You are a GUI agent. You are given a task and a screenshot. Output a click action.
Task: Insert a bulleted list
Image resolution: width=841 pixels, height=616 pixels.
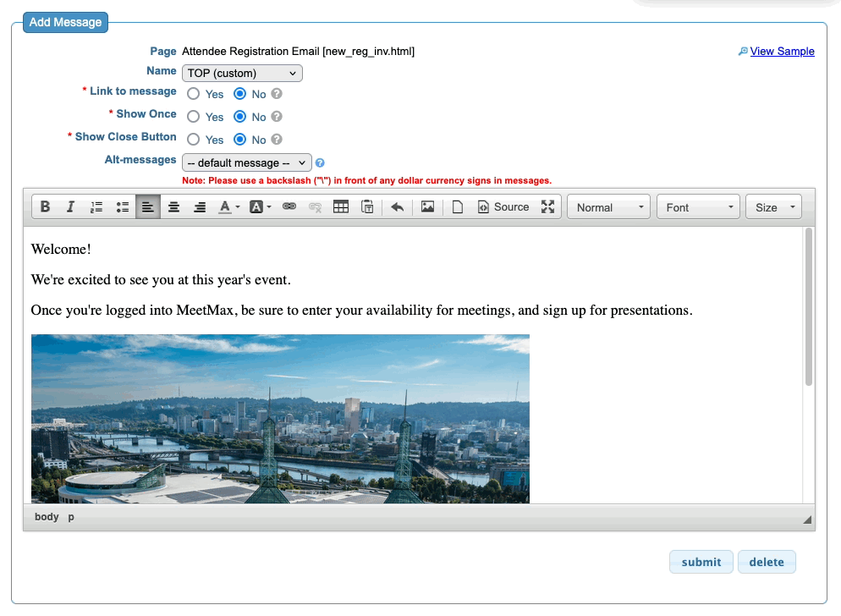click(123, 207)
